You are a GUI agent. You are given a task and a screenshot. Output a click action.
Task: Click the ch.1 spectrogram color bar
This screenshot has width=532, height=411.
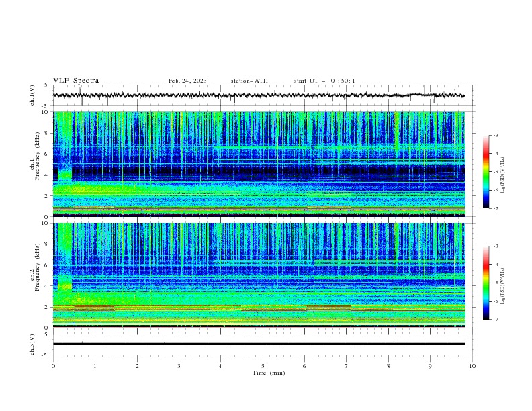(486, 172)
